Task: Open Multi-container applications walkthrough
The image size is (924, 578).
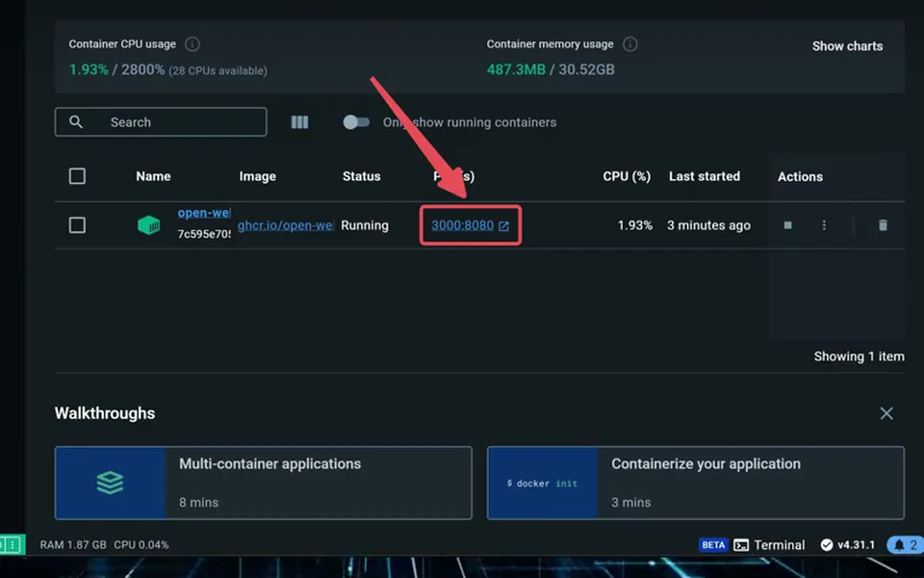Action: point(264,483)
